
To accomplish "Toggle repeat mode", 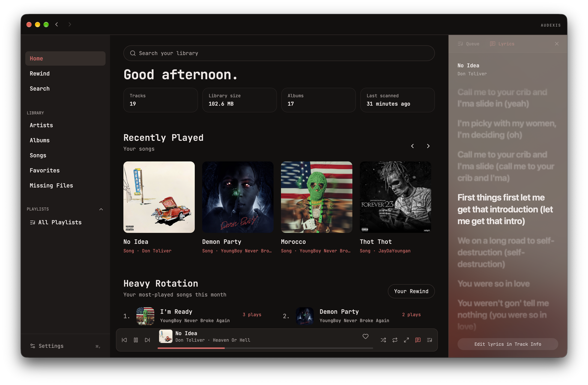I will [395, 340].
